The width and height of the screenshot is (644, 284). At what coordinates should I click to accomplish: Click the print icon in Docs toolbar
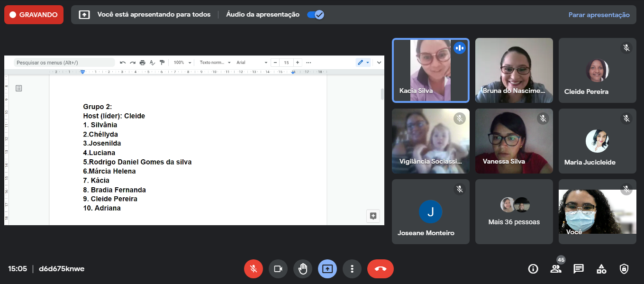pyautogui.click(x=142, y=63)
